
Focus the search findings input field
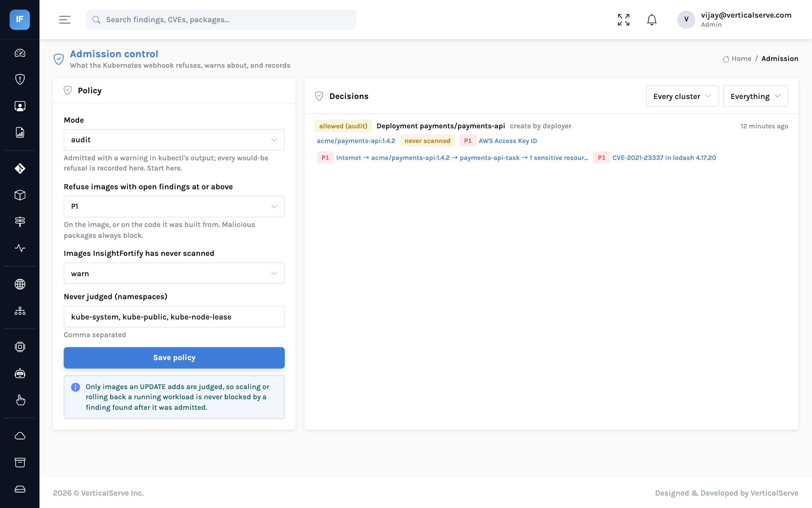[x=221, y=20]
